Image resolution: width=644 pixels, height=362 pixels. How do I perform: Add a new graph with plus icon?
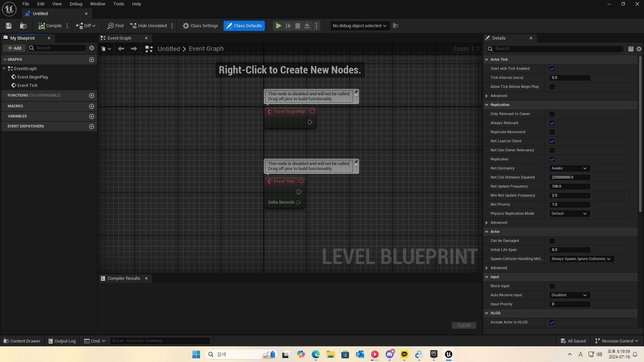[x=91, y=60]
